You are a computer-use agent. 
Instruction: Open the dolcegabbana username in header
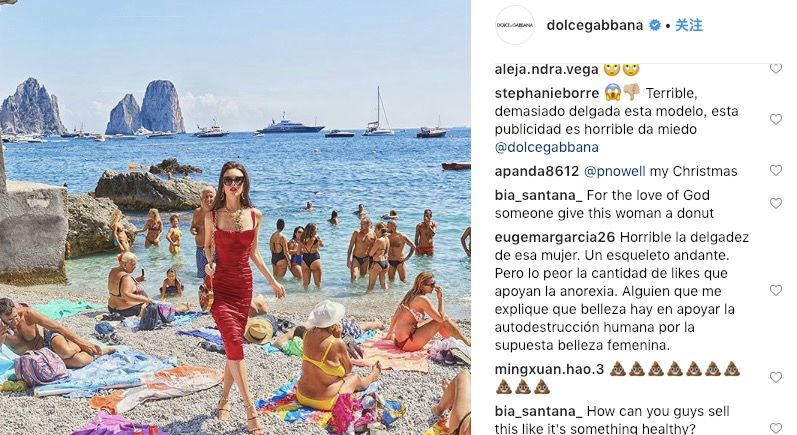coord(595,25)
